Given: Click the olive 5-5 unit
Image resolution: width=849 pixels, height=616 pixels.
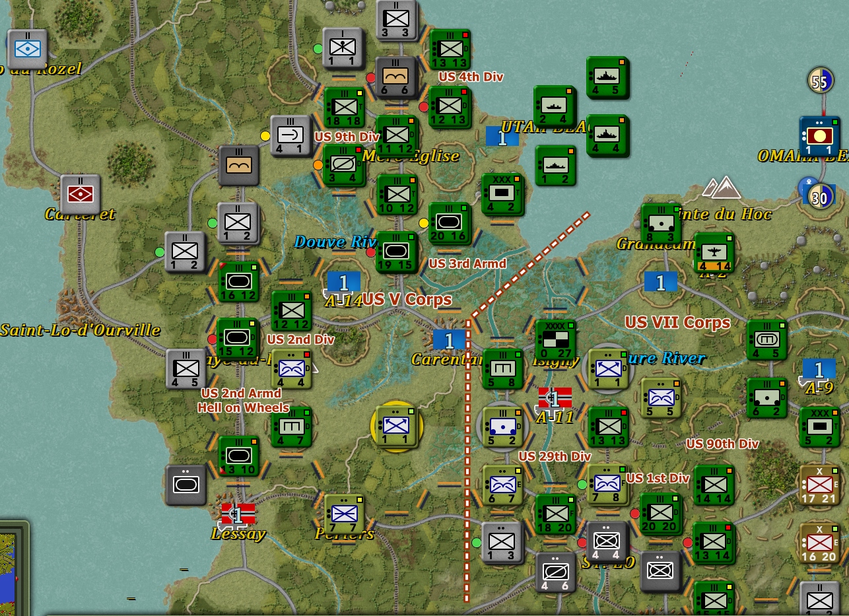Looking at the screenshot, I should pyautogui.click(x=660, y=398).
